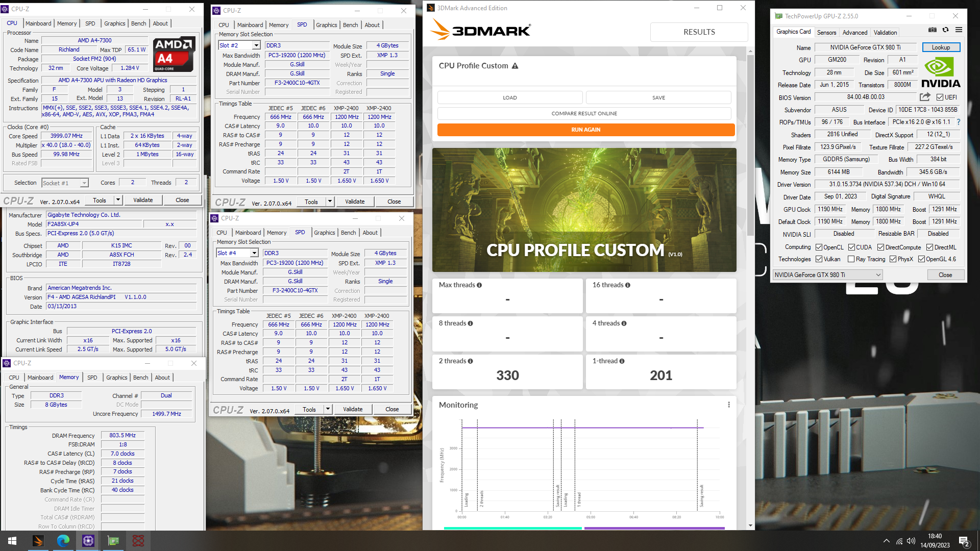Refresh GPU-Z data with the reload icon
Screen dimensions: 980x551
click(945, 30)
